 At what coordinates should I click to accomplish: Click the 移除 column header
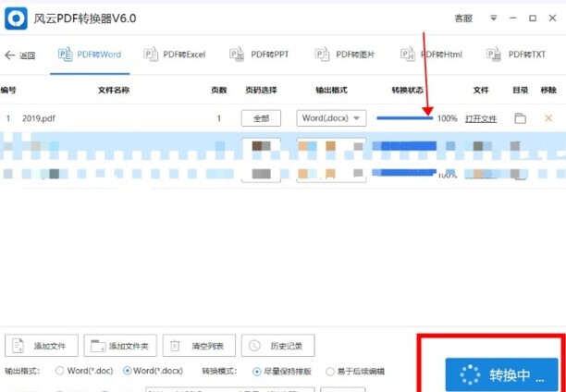coord(548,91)
